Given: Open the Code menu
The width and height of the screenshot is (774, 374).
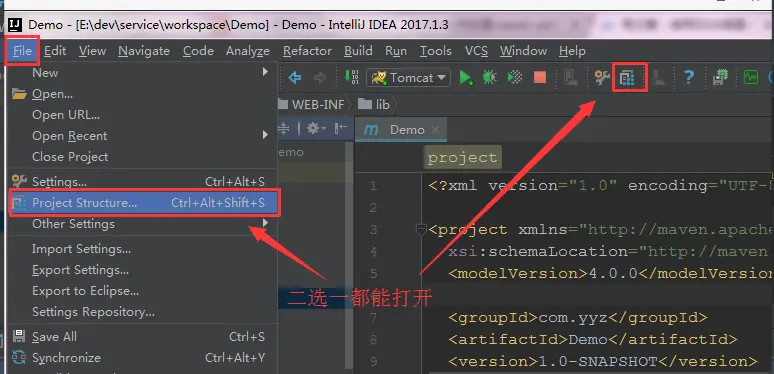Looking at the screenshot, I should [198, 51].
